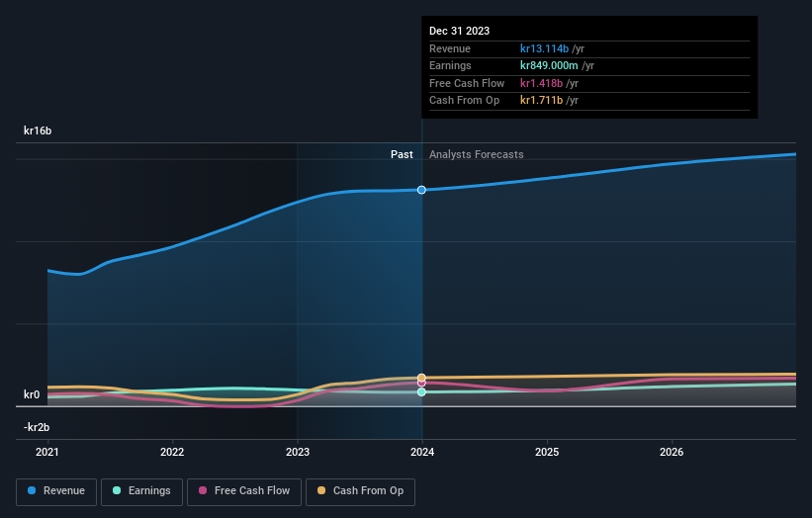Click the orange Cash From Op legend dot
The width and height of the screenshot is (812, 518).
pyautogui.click(x=321, y=490)
